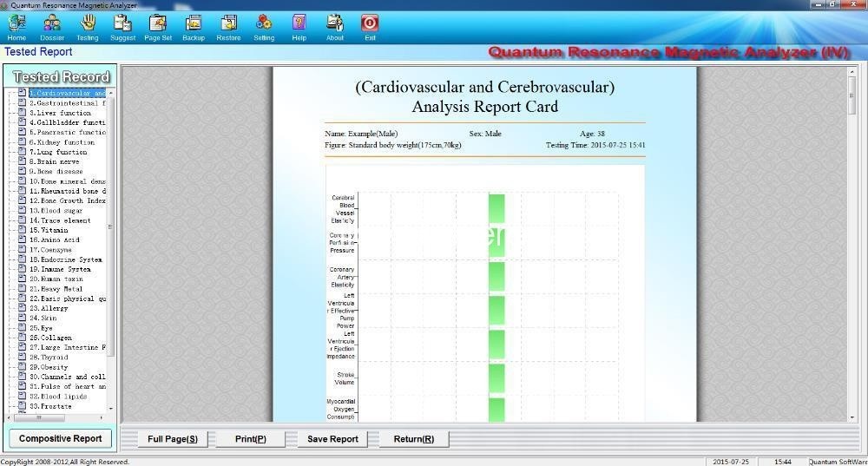Select the Heavy Metal record
Screen dimensions: 868x466
56,289
